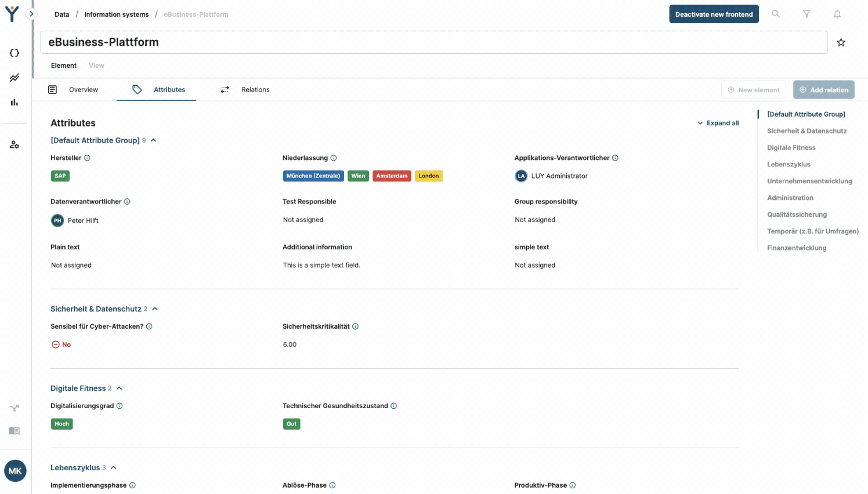This screenshot has height=494, width=868.
Task: Expand the left sidebar with arrow
Action: [31, 14]
